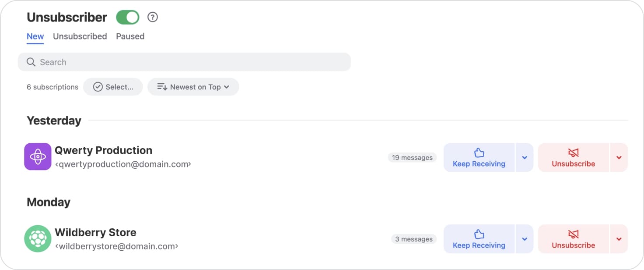
Task: Click the search magnifier icon
Action: click(31, 62)
